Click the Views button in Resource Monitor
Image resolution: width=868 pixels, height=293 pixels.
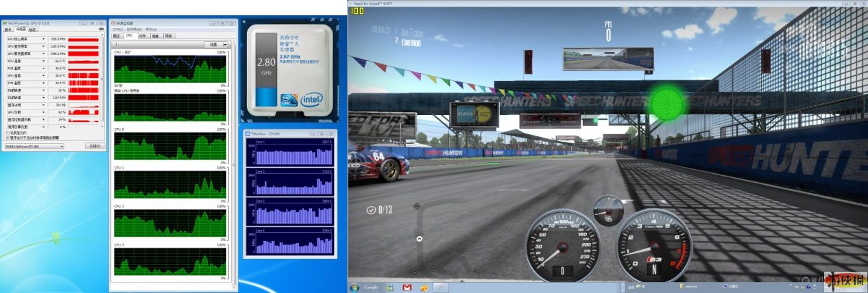click(x=213, y=44)
